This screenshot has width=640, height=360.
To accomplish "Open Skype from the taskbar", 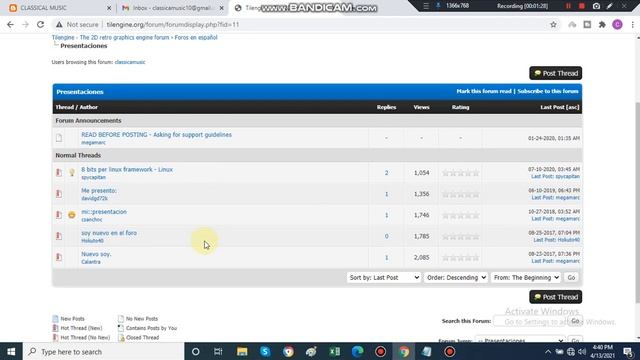I will coord(265,351).
